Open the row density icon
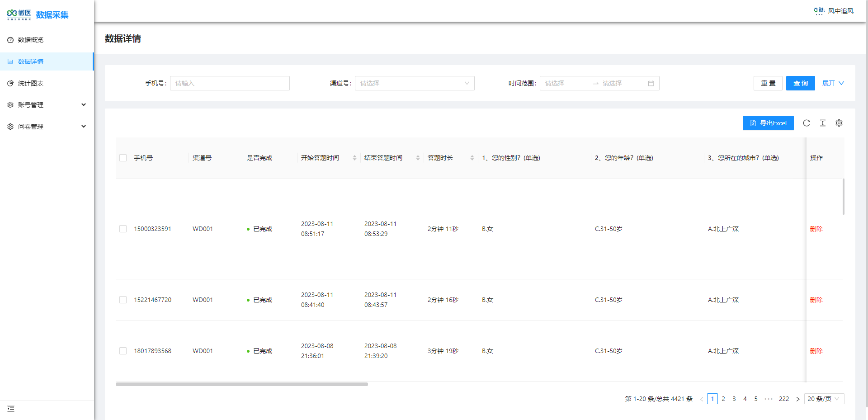The width and height of the screenshot is (868, 420). tap(823, 123)
